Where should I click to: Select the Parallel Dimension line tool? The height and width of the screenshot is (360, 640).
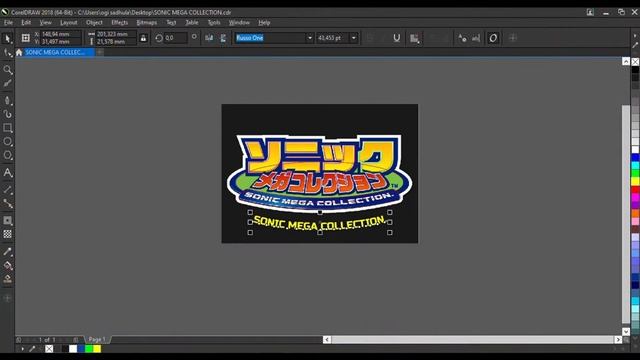pos(7,189)
